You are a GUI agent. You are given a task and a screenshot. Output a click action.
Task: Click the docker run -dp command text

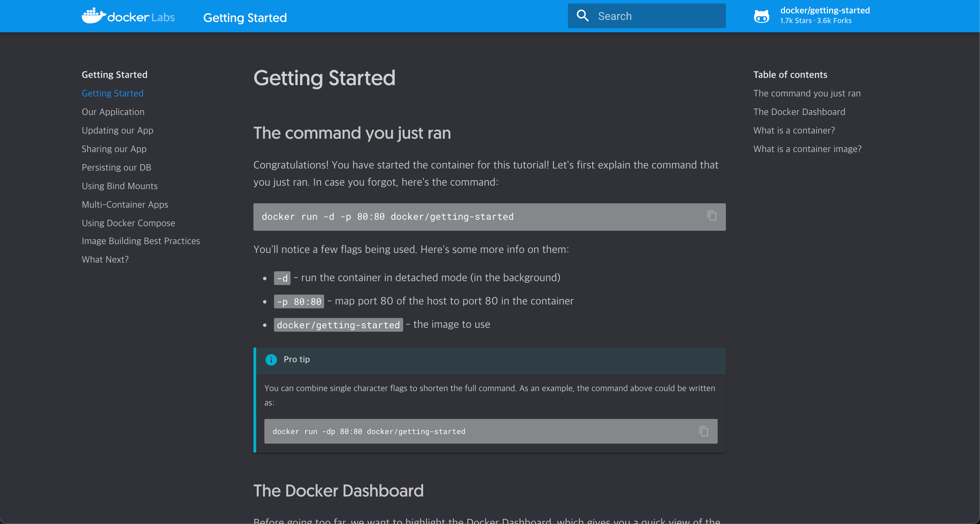point(369,432)
